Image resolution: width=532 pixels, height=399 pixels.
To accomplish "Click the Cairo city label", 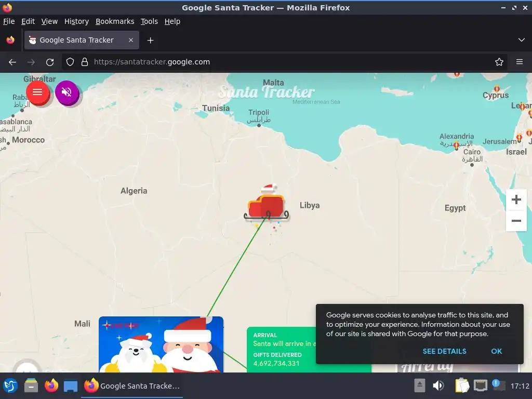I will 472,152.
